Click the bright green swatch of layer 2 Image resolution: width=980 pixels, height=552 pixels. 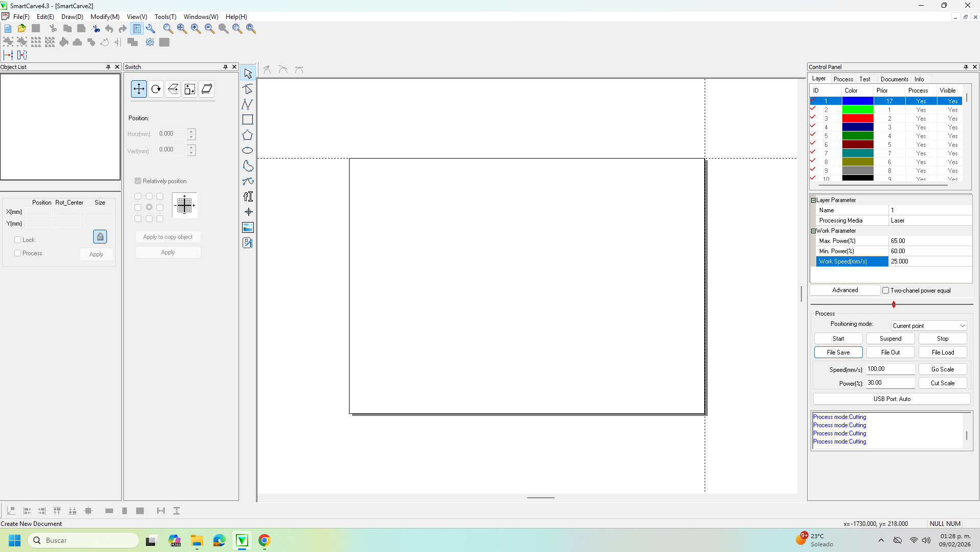(858, 109)
